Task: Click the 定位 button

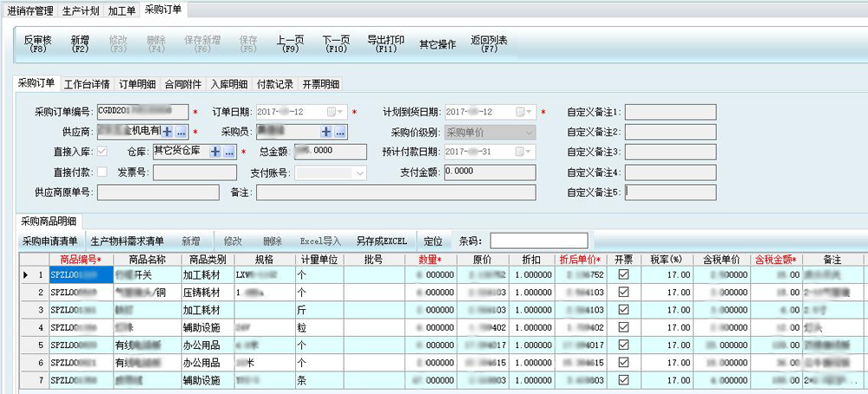Action: click(433, 241)
